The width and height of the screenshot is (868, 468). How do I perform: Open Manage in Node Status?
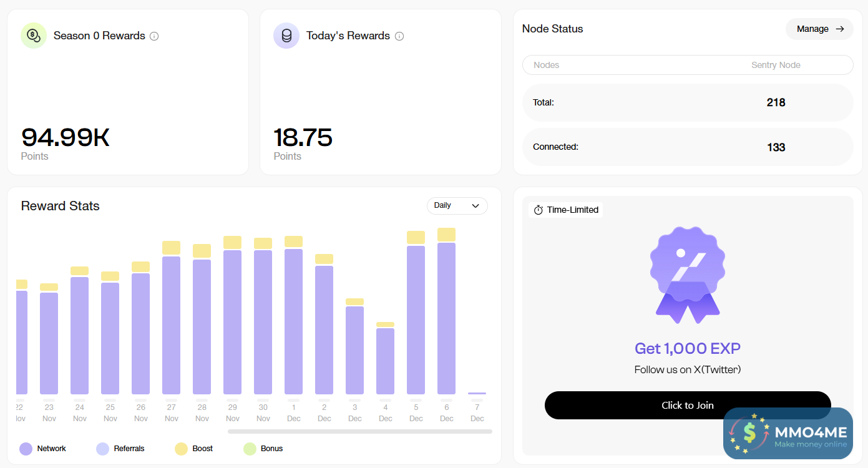click(819, 29)
